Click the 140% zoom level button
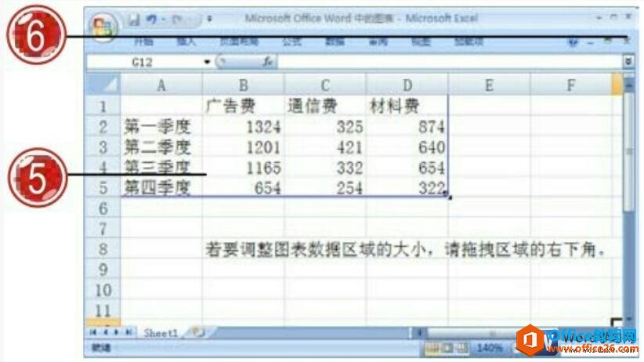This screenshot has height=362, width=644. (x=490, y=349)
